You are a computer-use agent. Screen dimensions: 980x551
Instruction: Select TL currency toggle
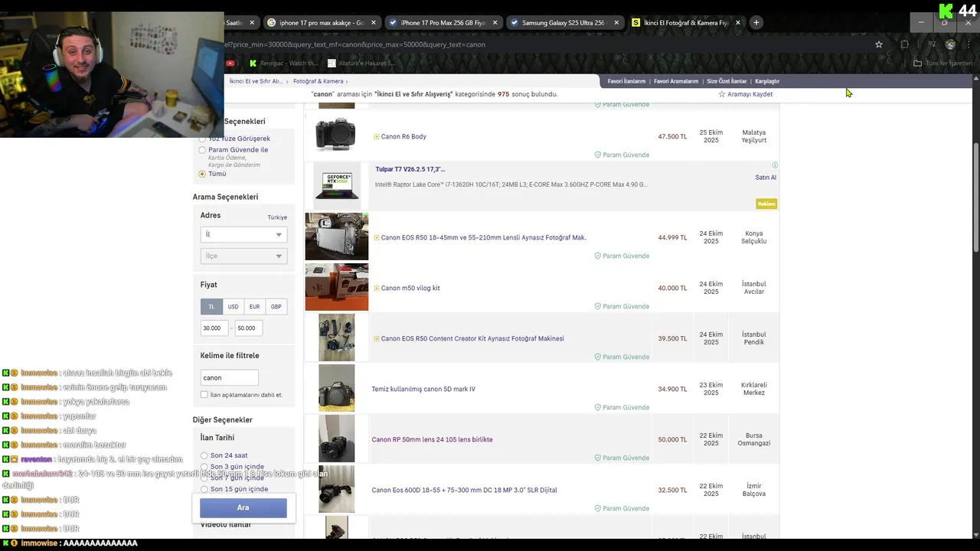pos(211,306)
